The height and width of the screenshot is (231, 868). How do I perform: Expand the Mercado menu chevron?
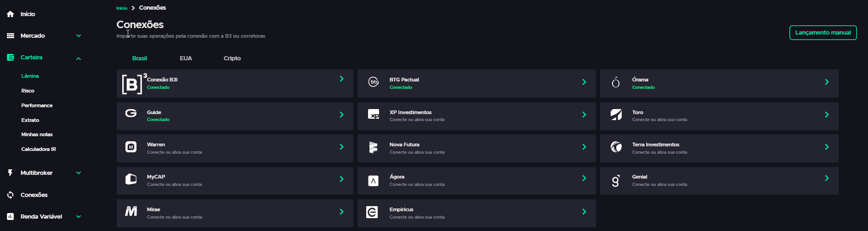(x=79, y=36)
